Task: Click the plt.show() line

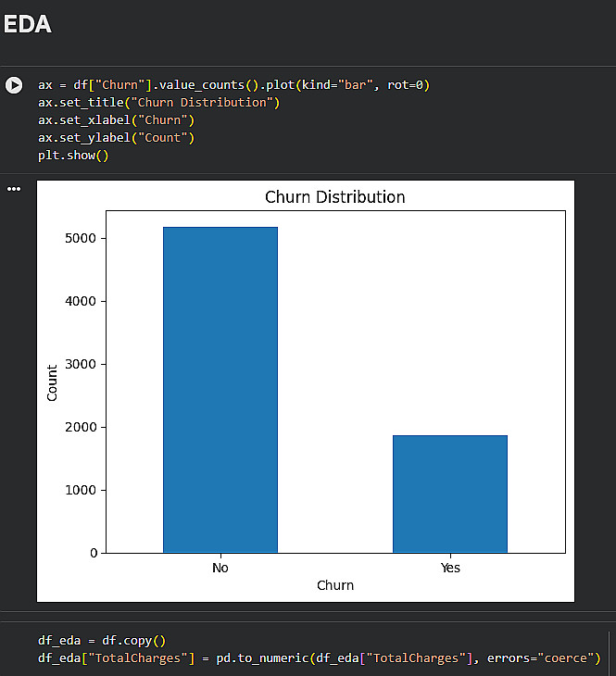Action: click(73, 156)
